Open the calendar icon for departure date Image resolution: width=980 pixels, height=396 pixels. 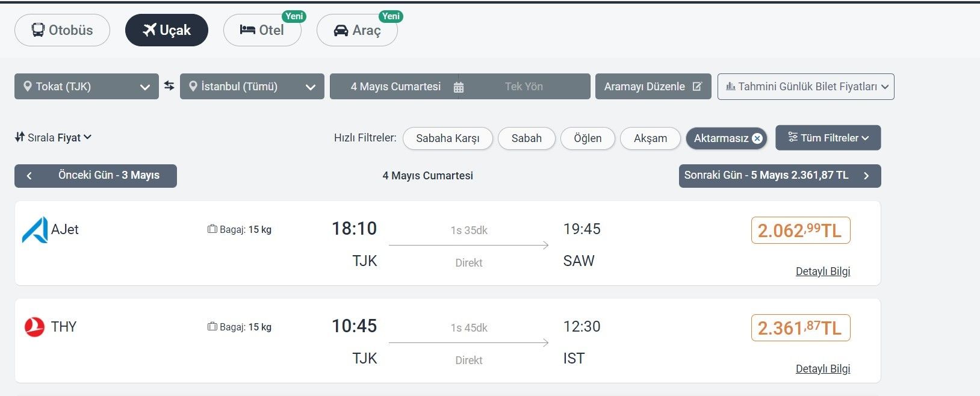coord(459,87)
